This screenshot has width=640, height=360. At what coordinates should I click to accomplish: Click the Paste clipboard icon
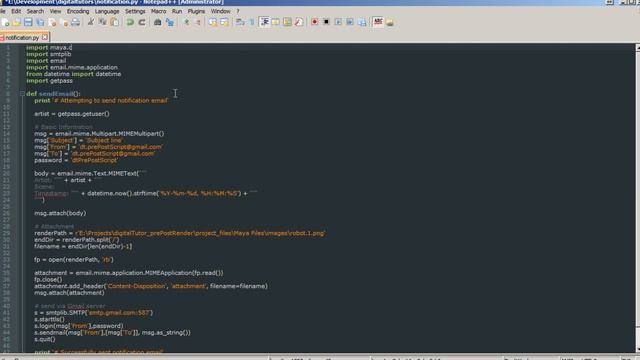pos(114,22)
